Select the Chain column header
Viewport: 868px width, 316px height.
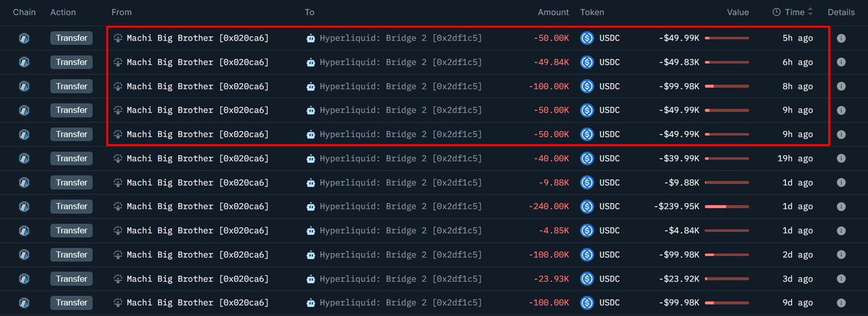(x=25, y=12)
